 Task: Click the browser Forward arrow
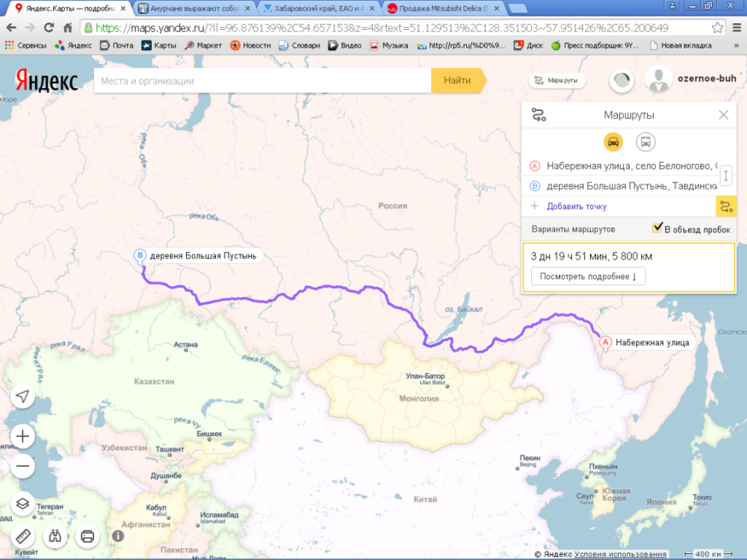[30, 28]
